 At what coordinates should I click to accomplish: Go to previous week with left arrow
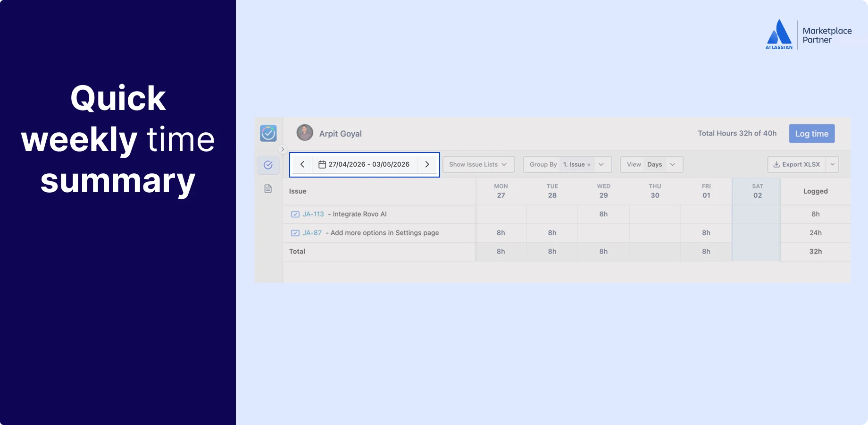[x=302, y=164]
